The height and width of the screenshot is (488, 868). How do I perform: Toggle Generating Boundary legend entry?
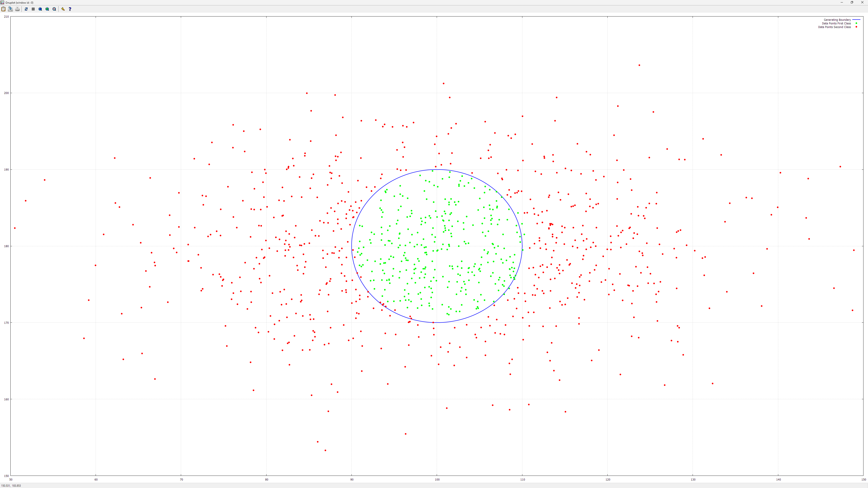[837, 20]
